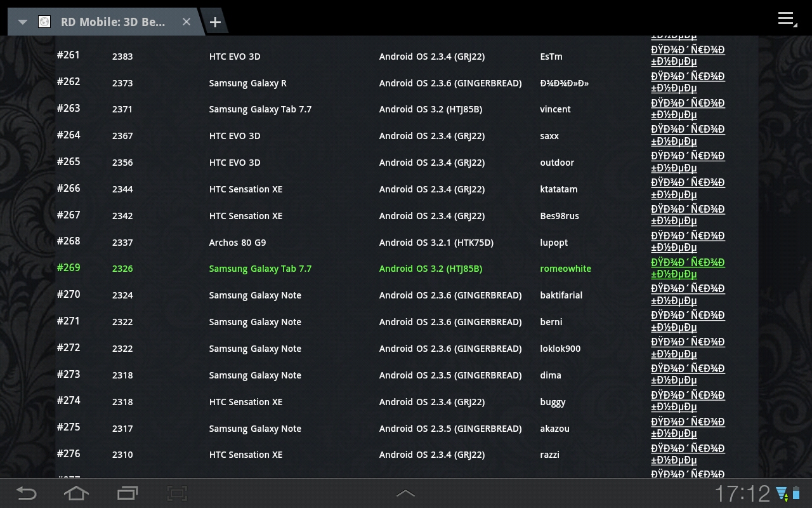The image size is (812, 508).
Task: Open details link in baktifarial row
Action: pos(688,295)
